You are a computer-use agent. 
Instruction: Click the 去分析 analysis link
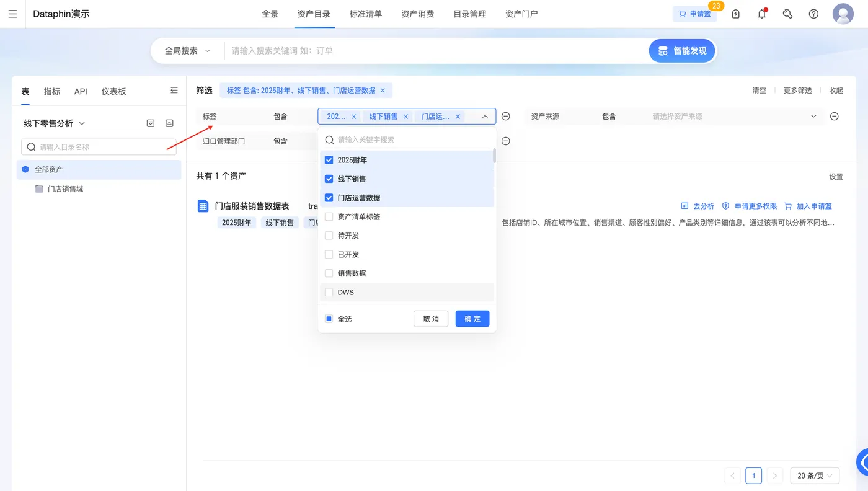[x=697, y=206]
